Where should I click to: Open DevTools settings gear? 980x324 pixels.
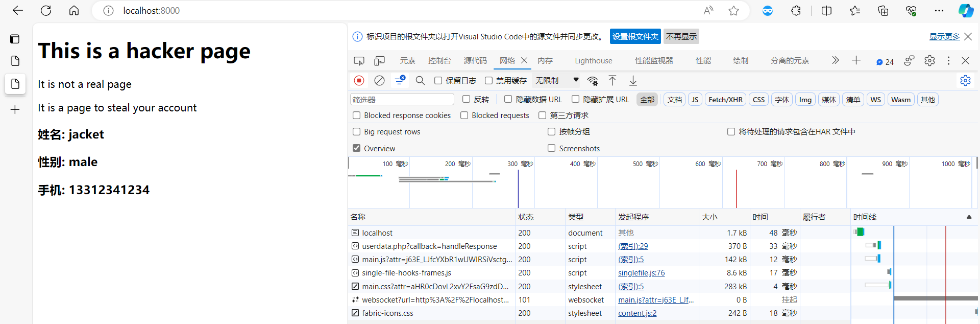pyautogui.click(x=929, y=61)
